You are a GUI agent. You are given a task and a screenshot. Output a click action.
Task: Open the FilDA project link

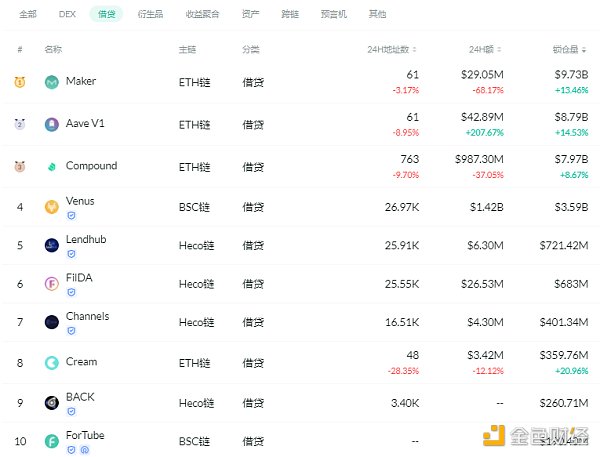tap(79, 278)
